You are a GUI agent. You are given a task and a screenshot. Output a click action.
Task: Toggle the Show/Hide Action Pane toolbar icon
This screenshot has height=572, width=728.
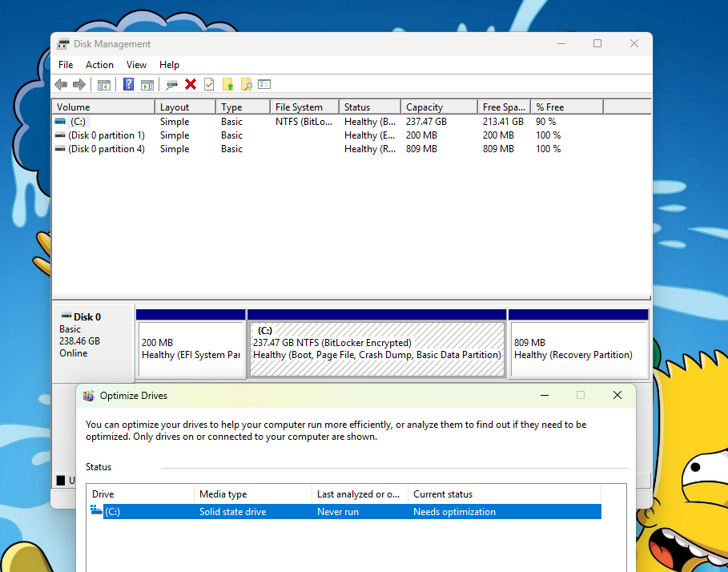pyautogui.click(x=147, y=84)
